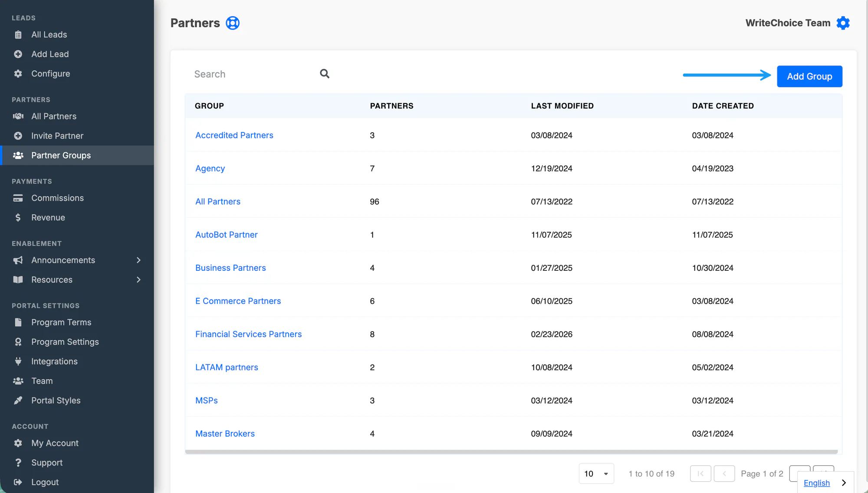Image resolution: width=868 pixels, height=493 pixels.
Task: Click the Invite Partner plus icon
Action: click(18, 136)
